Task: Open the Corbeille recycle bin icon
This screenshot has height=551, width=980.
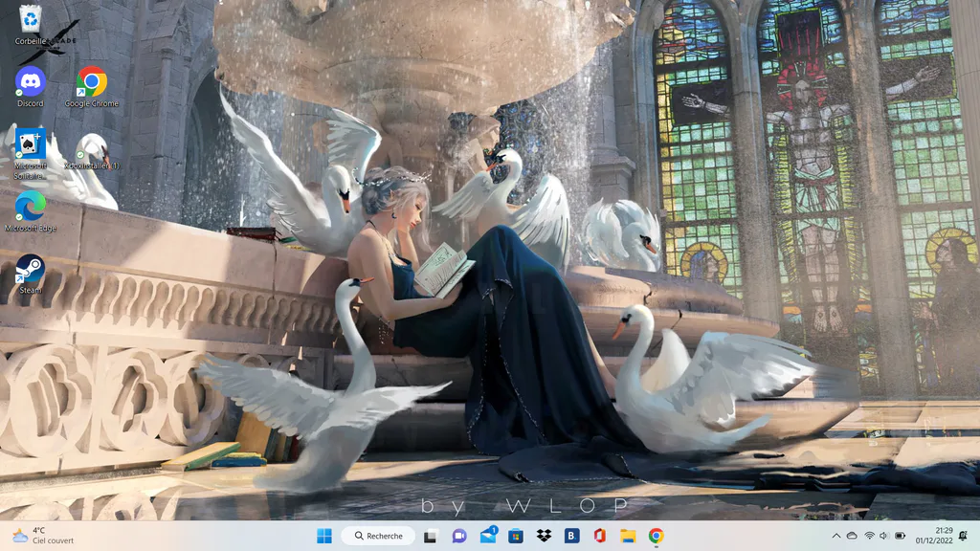Action: pyautogui.click(x=30, y=25)
